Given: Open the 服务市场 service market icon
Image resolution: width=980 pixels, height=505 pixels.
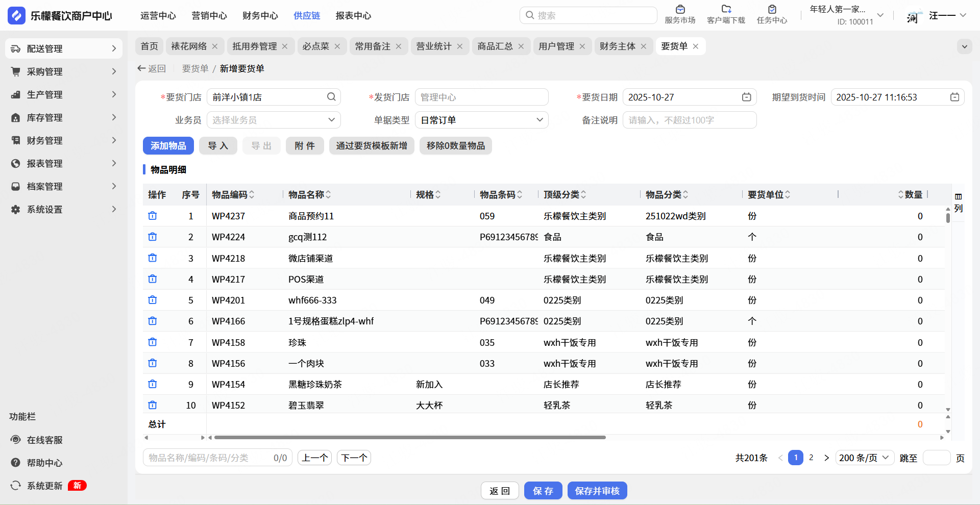Looking at the screenshot, I should tap(680, 10).
